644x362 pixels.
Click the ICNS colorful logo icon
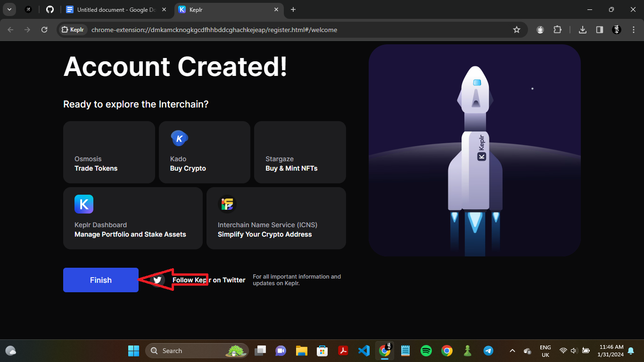pyautogui.click(x=227, y=204)
